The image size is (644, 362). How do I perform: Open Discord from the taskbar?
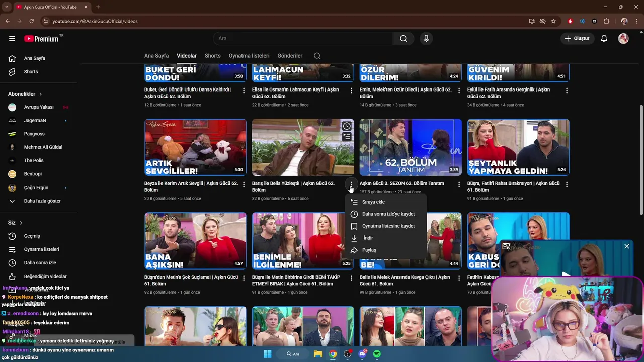(x=362, y=354)
